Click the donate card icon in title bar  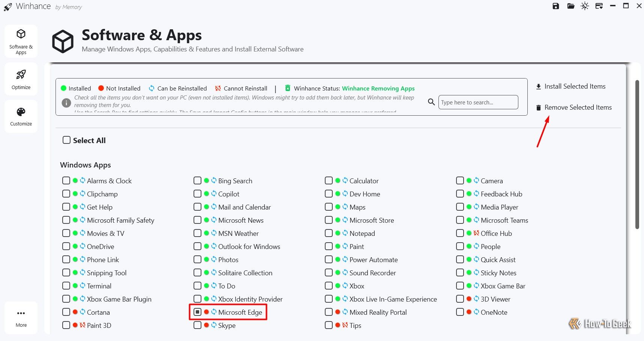click(599, 6)
